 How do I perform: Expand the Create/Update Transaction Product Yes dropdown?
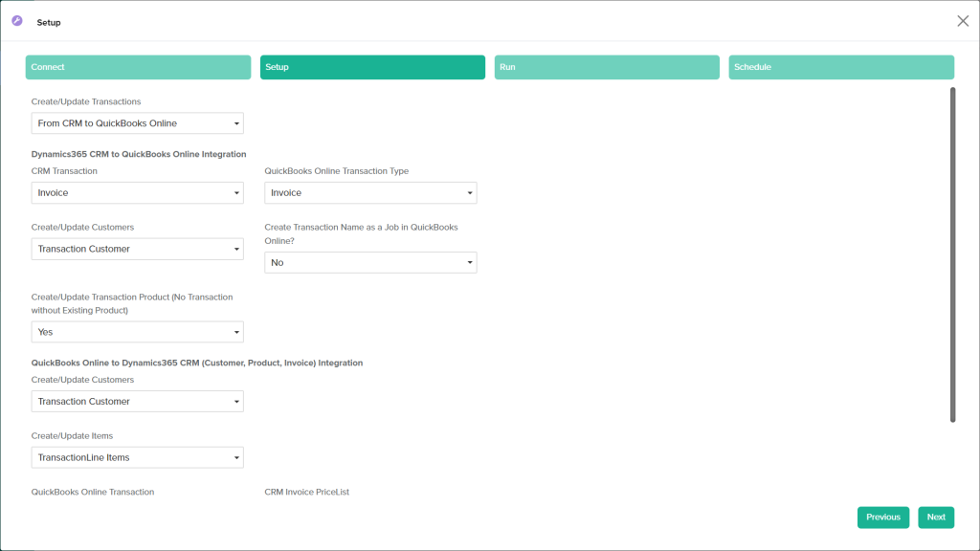tap(137, 332)
